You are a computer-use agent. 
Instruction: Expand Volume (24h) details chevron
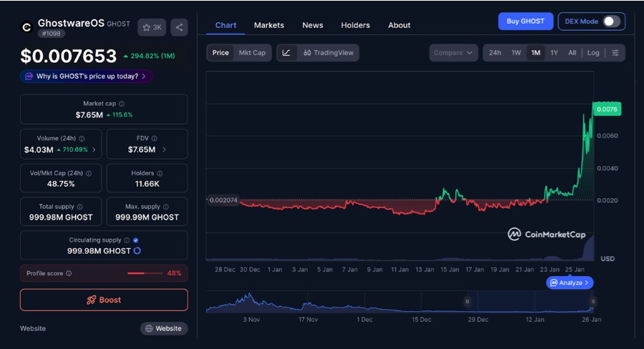94,149
